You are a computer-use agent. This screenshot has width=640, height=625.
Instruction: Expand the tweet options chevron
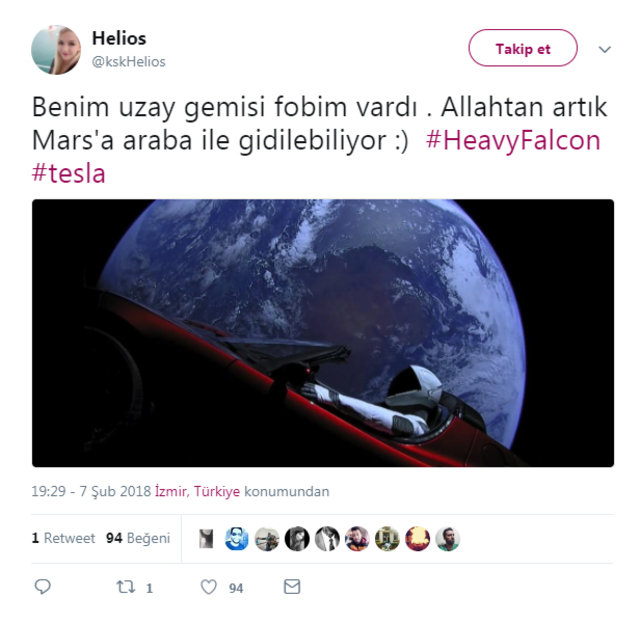pyautogui.click(x=604, y=49)
